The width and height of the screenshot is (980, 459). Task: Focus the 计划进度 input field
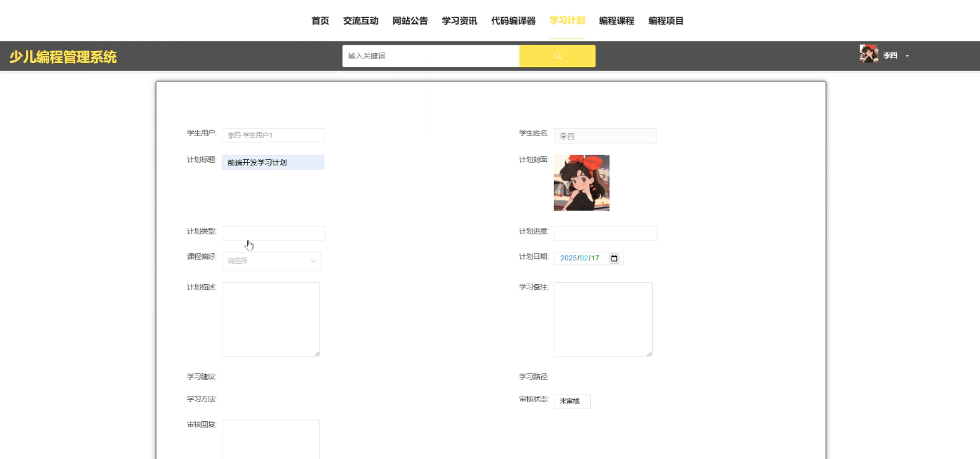point(606,233)
